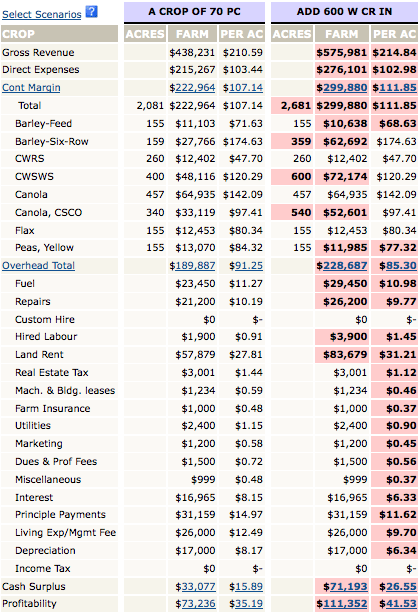Click the $85.30 Overhead per-acre scenario link
The image size is (420, 614).
click(x=398, y=265)
